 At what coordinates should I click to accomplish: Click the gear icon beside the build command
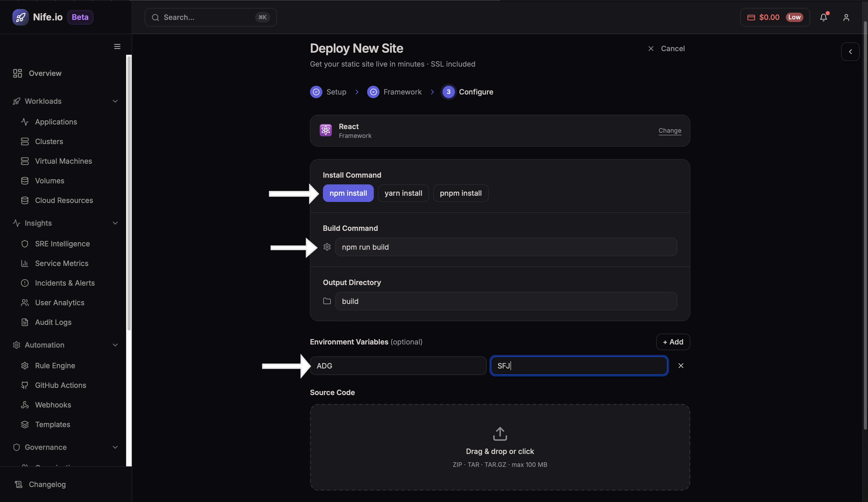pyautogui.click(x=327, y=247)
